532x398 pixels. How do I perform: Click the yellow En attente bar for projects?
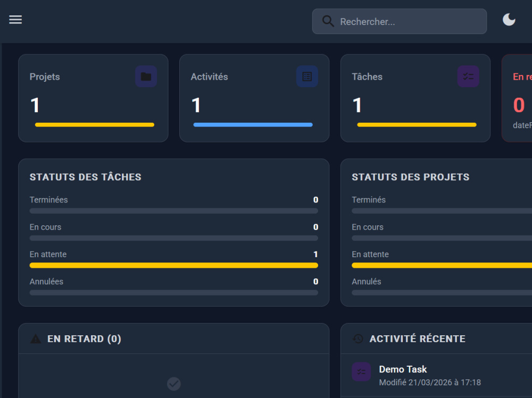click(x=442, y=266)
